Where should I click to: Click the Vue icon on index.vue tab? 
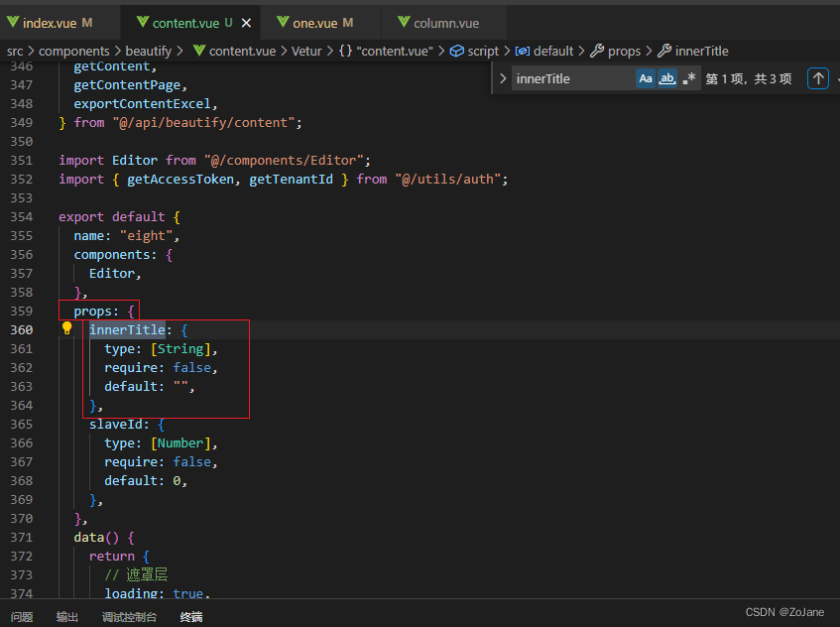[x=13, y=23]
